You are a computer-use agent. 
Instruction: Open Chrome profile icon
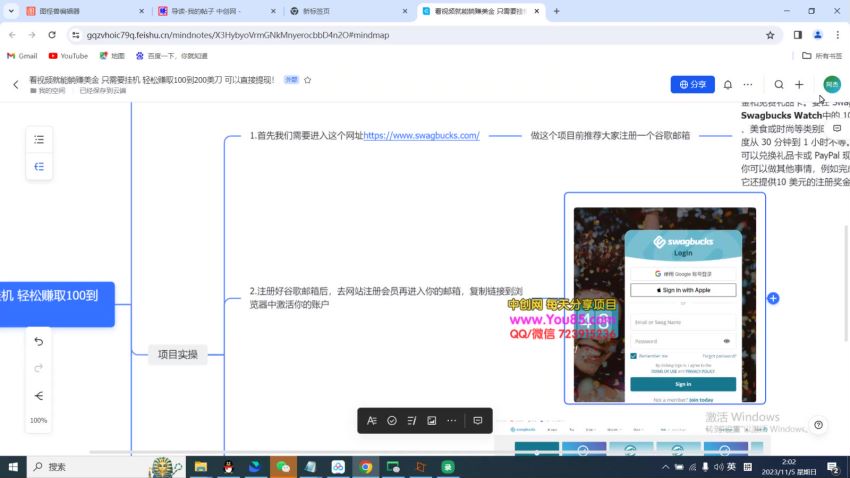pyautogui.click(x=817, y=35)
